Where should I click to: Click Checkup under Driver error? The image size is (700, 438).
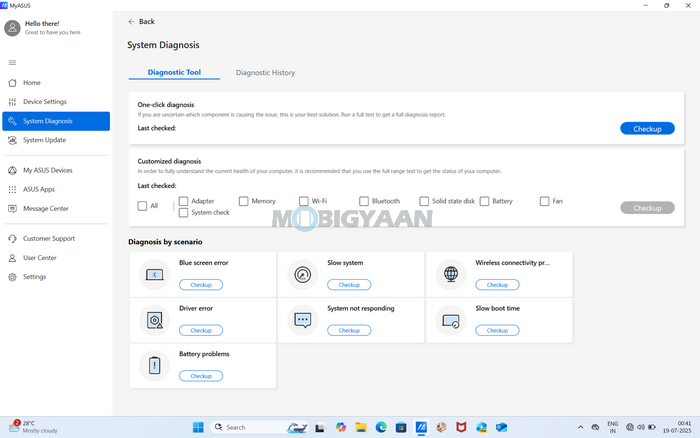pos(201,330)
